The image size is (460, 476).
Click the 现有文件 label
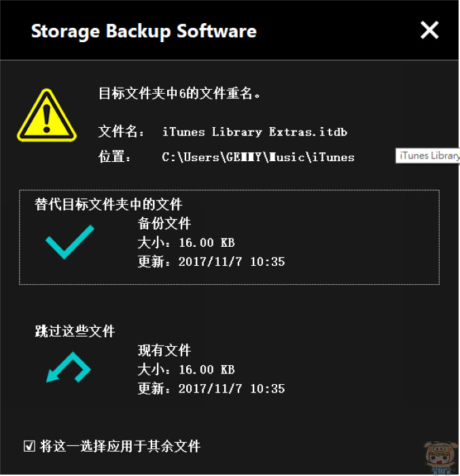point(164,350)
